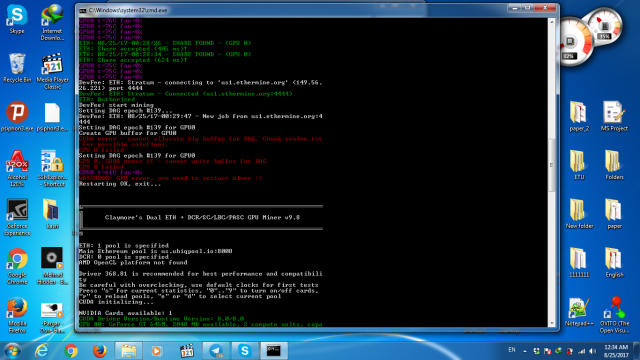Show hidden system tray icons
640x360 pixels.
[525, 351]
